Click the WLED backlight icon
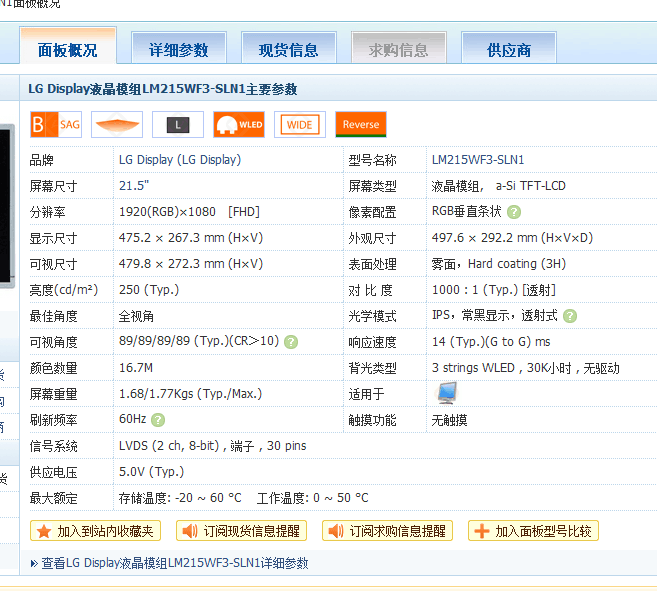The height and width of the screenshot is (591, 657). pyautogui.click(x=239, y=124)
